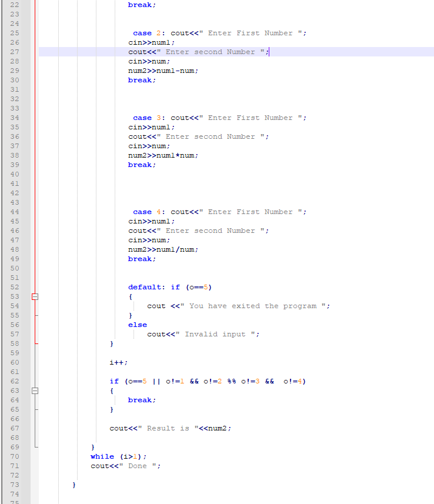Click 'cin>>num;' on line 47

pyautogui.click(x=149, y=241)
